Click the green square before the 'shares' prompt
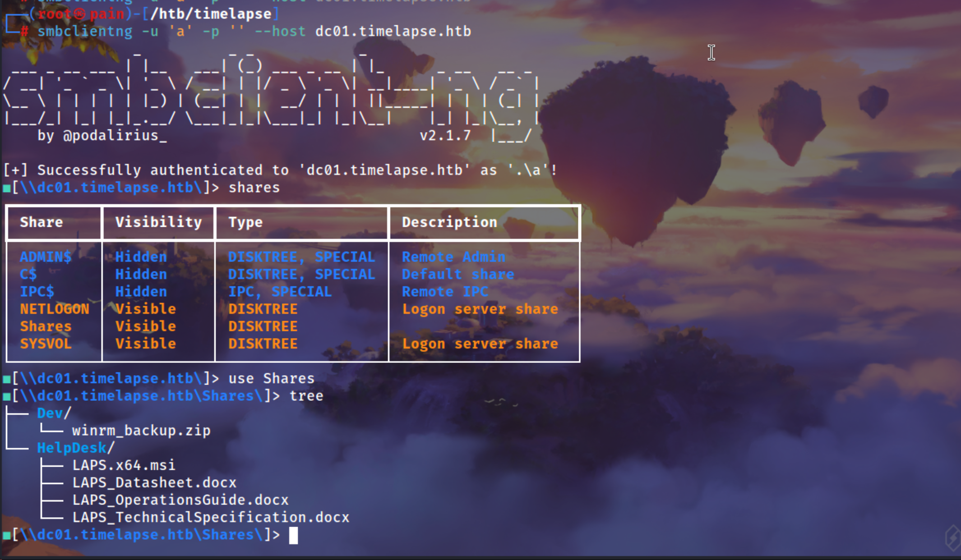 (7, 188)
